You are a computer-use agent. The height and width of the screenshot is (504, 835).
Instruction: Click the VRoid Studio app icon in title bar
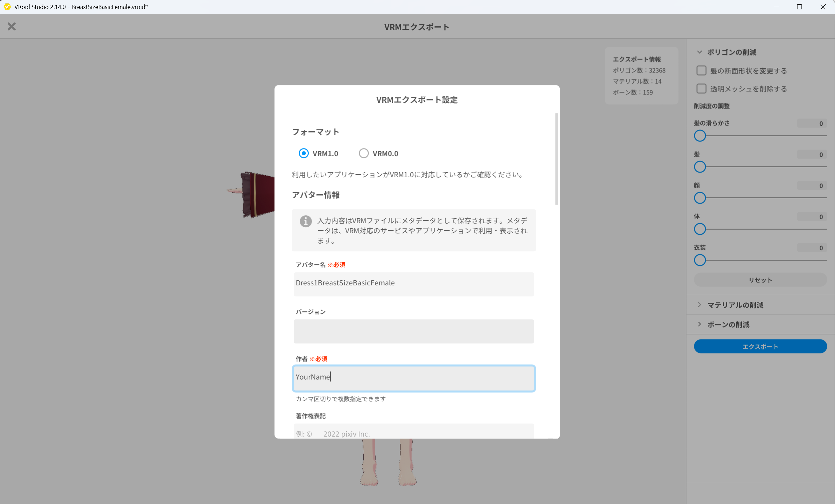(7, 7)
